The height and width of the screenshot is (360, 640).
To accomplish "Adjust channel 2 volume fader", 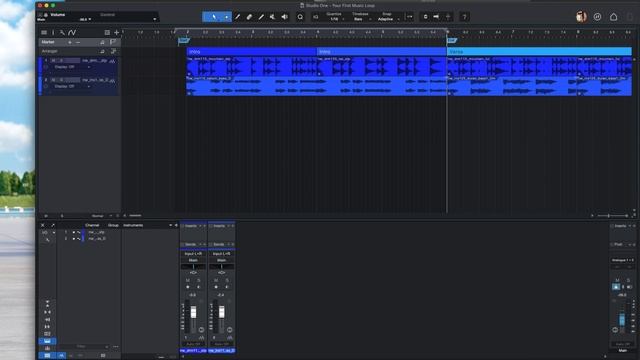I will 222,312.
